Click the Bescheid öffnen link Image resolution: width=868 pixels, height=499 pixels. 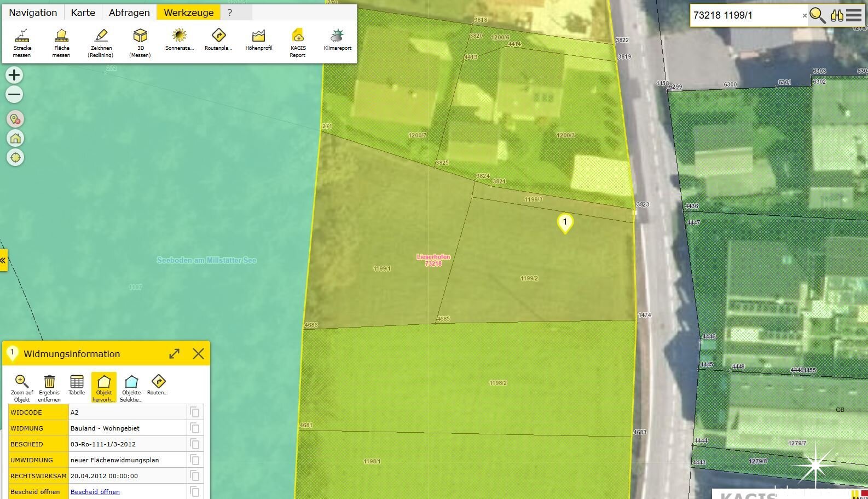pyautogui.click(x=95, y=492)
